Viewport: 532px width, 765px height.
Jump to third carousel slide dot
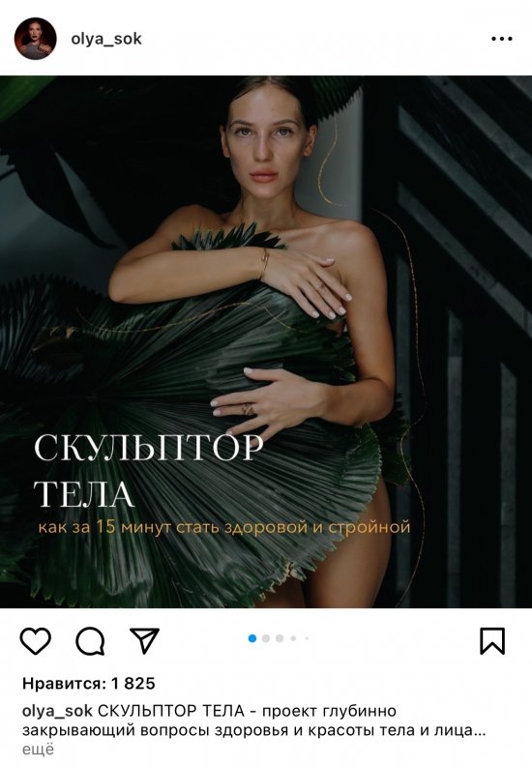280,638
